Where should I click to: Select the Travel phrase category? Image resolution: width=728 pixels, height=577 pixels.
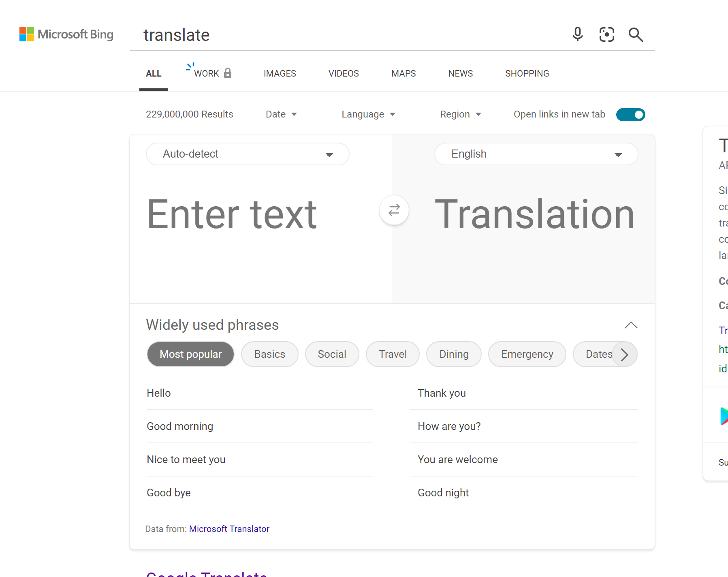click(392, 354)
